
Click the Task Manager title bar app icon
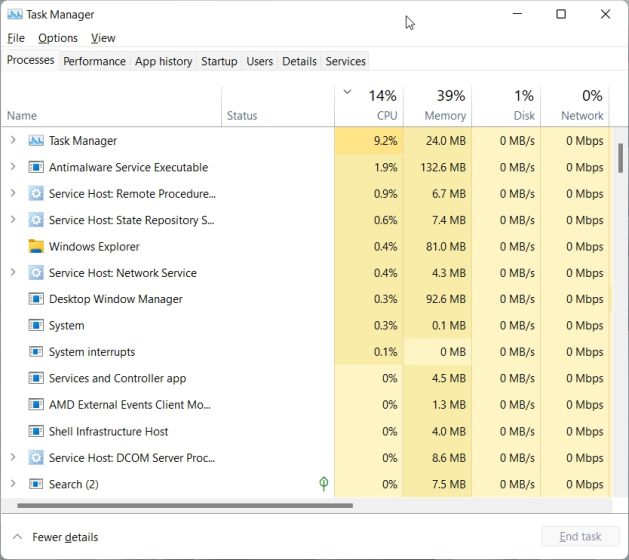[15, 14]
